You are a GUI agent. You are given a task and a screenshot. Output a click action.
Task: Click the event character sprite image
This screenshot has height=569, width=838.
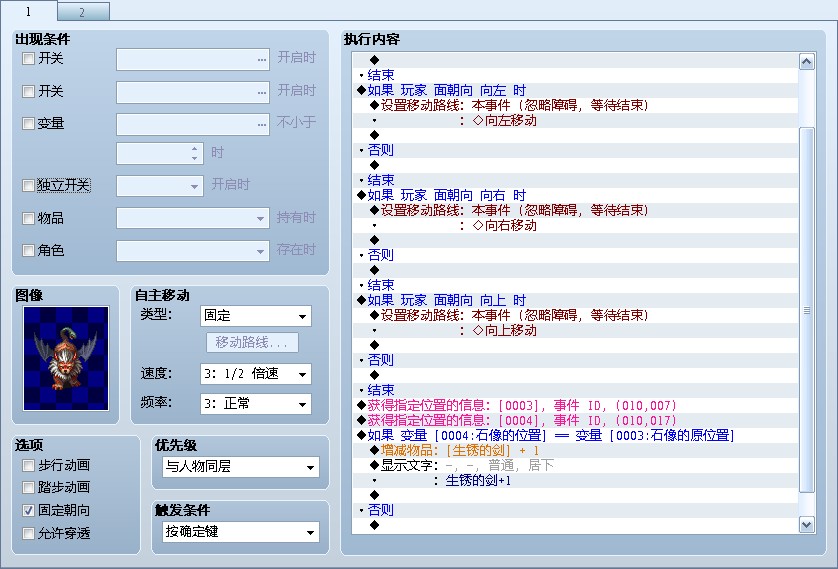tap(66, 358)
